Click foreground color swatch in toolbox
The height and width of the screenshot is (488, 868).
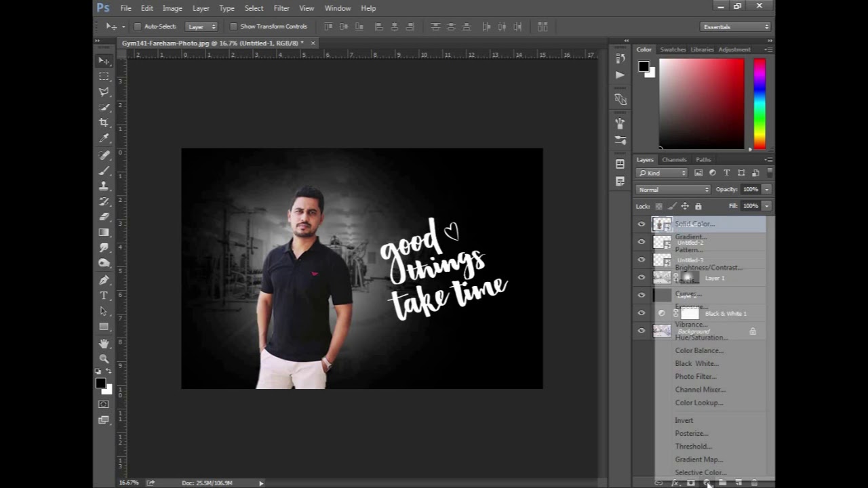[x=100, y=384]
